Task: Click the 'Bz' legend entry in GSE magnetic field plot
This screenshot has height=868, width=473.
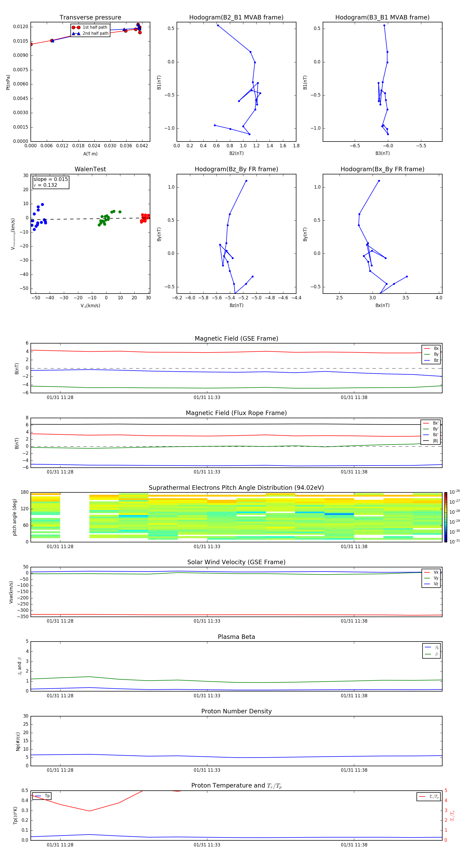Action: click(431, 361)
